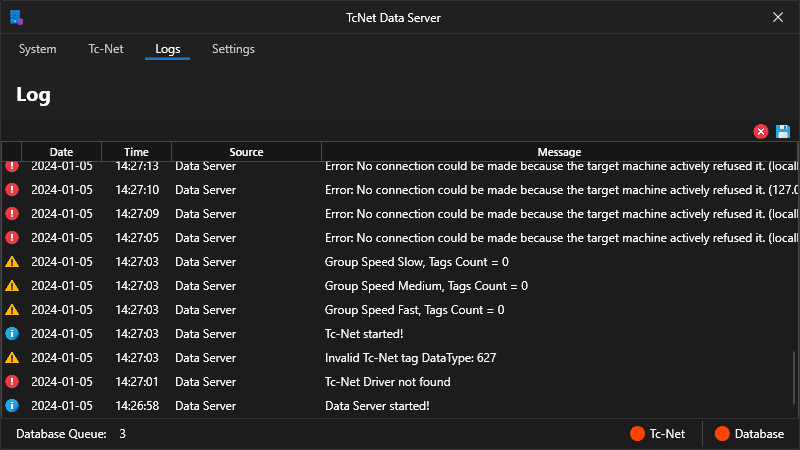Image resolution: width=800 pixels, height=450 pixels.
Task: Select 'Group Speed Fast, Tags Count = 0'
Action: coord(414,310)
